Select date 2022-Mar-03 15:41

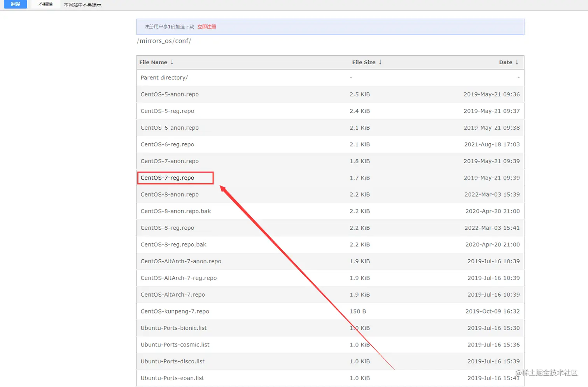[x=492, y=228]
